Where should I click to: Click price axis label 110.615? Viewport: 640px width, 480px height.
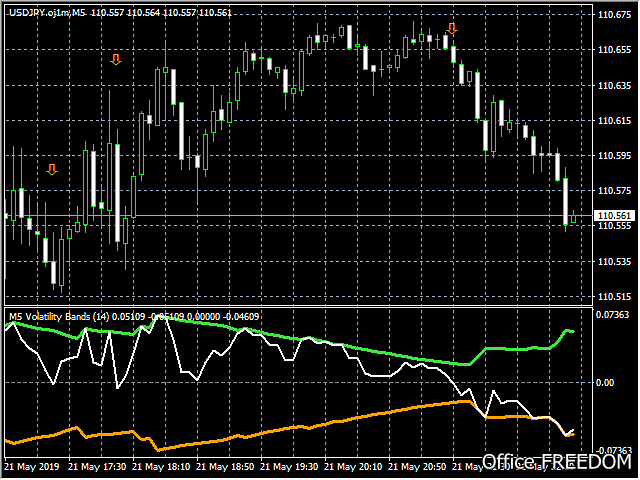(x=614, y=121)
